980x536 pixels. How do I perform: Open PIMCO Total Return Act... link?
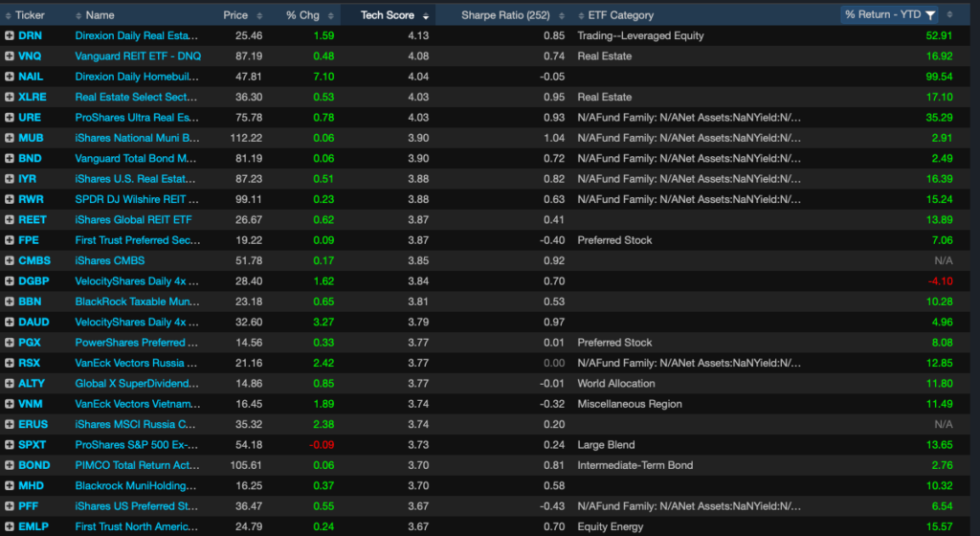click(137, 465)
